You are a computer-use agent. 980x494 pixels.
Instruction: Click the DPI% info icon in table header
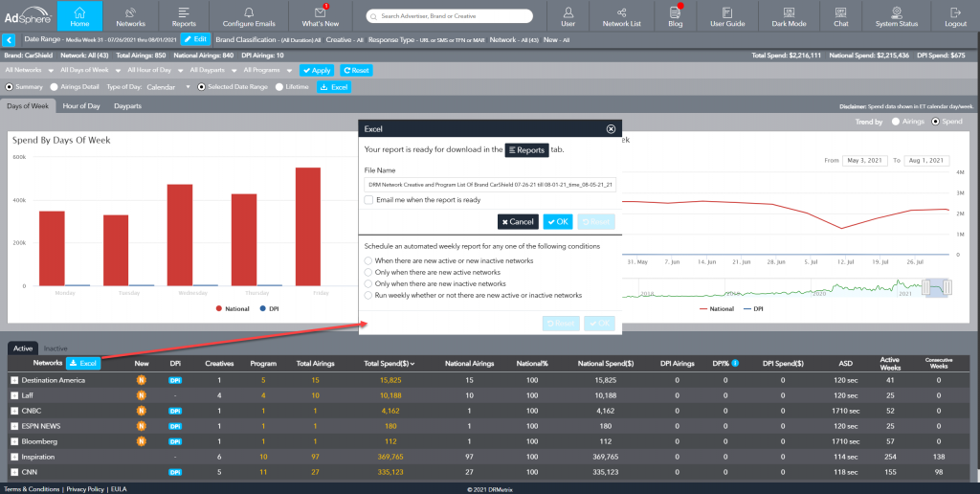click(735, 363)
